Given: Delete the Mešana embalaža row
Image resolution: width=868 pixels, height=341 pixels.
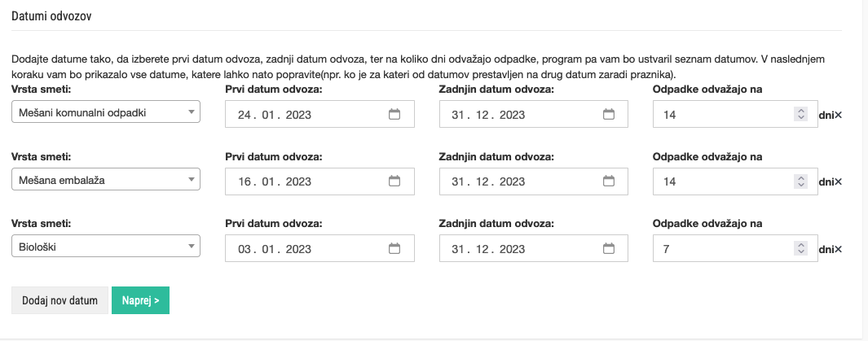Looking at the screenshot, I should (839, 182).
